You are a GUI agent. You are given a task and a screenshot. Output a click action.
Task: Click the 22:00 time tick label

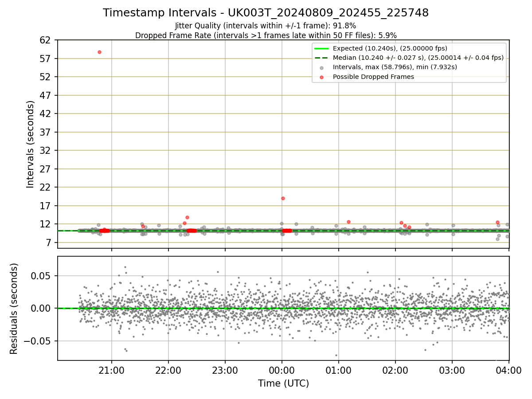coord(168,370)
